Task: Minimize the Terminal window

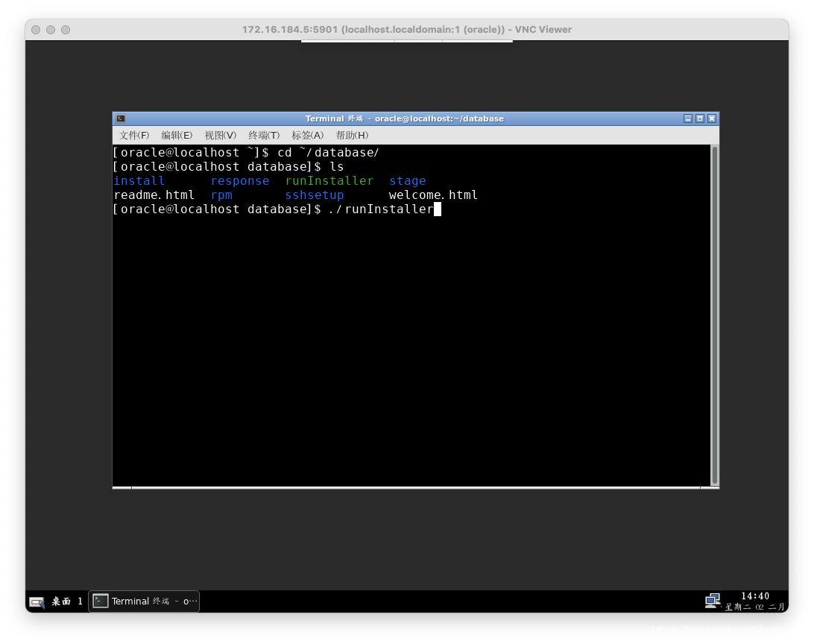Action: [x=688, y=119]
